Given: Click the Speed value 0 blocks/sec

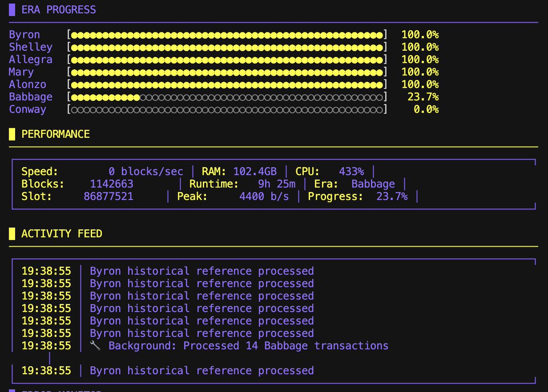Looking at the screenshot, I should pyautogui.click(x=146, y=172).
